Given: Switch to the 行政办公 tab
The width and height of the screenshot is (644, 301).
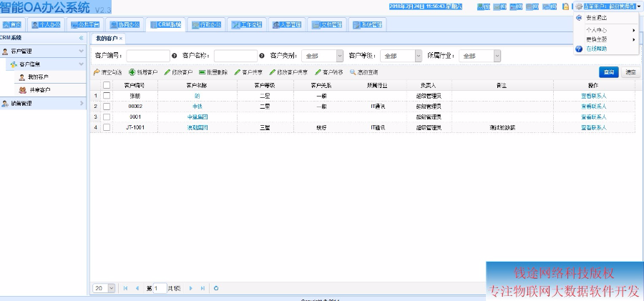Looking at the screenshot, I should 206,24.
